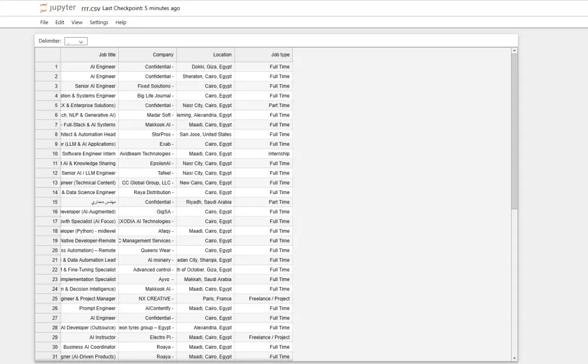Screen dimensions: 588x364
Task: Click the 'Avidbeam Technologies -' cell
Action: point(148,153)
